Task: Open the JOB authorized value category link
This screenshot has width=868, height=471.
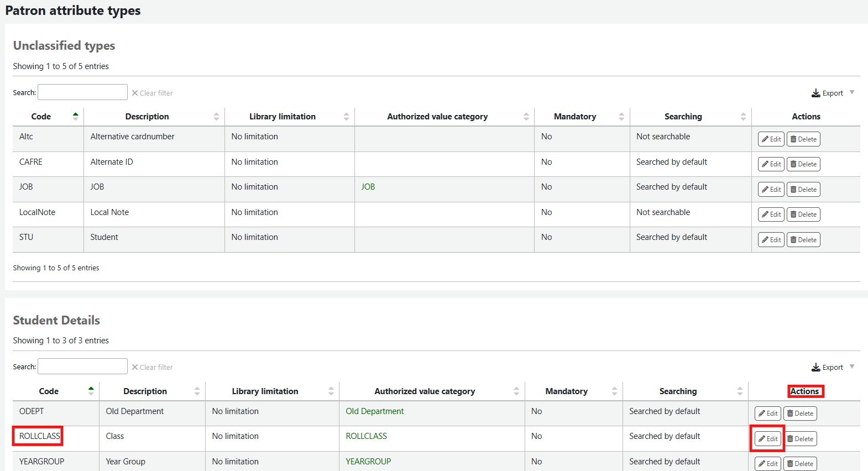Action: click(368, 187)
